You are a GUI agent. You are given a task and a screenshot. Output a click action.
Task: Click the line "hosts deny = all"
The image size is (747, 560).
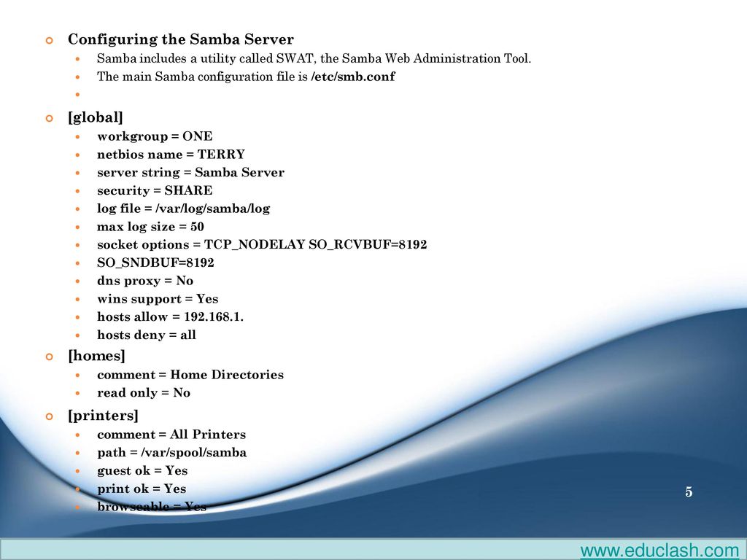[147, 335]
